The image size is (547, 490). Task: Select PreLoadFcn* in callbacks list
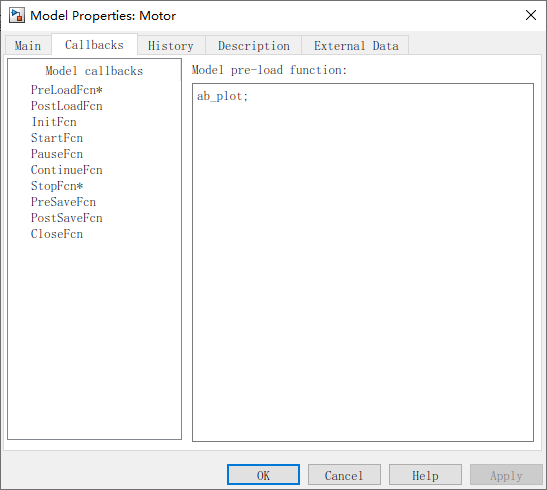67,90
